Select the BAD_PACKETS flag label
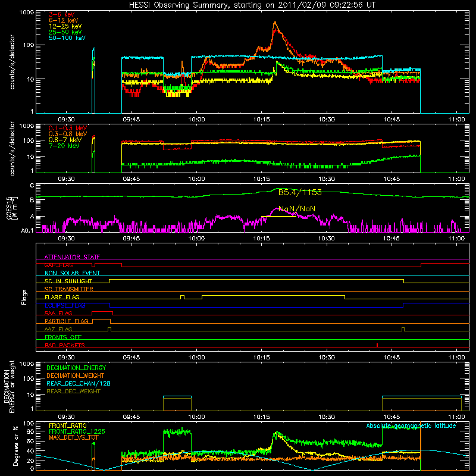Screen dimensions: 476x476 click(65, 345)
